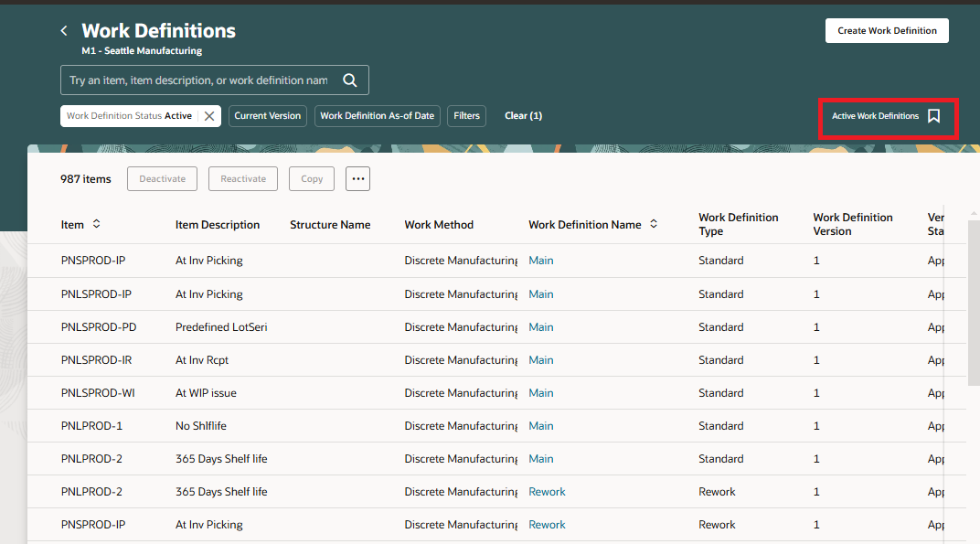The width and height of the screenshot is (980, 544).
Task: Open Main link for PNLSPROD-IP row
Action: click(x=540, y=293)
